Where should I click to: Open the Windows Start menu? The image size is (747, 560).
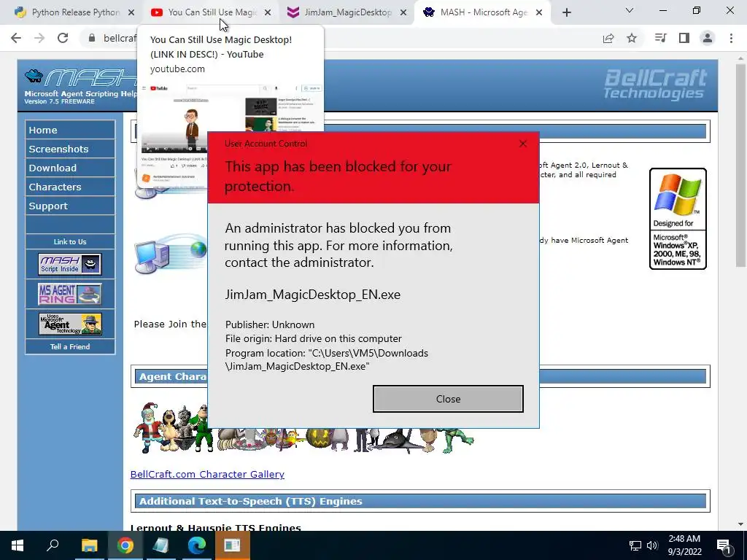18,545
